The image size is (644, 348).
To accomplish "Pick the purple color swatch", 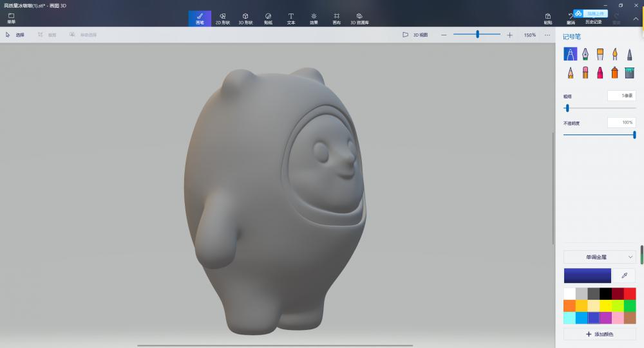I will [x=605, y=318].
